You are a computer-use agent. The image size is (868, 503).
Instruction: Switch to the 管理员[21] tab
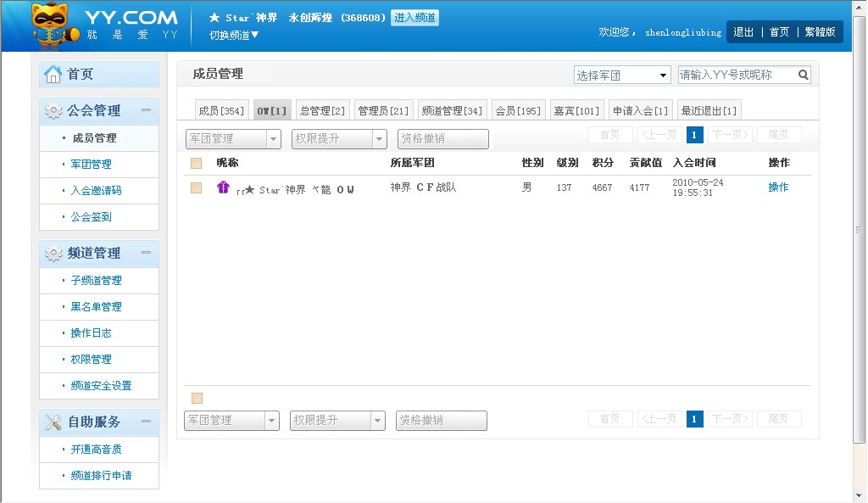point(383,110)
